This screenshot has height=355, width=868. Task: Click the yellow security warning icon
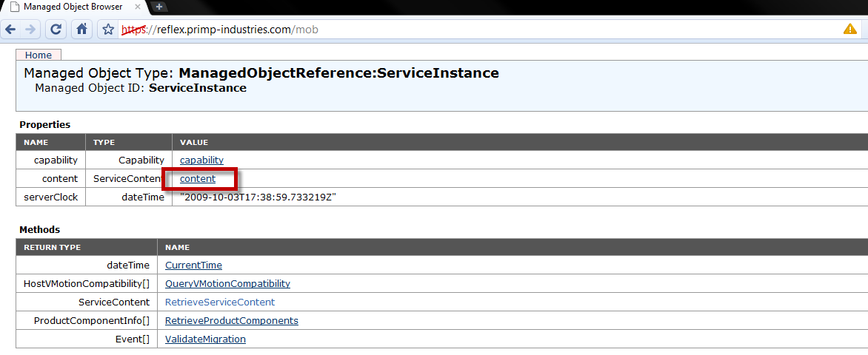pos(849,30)
